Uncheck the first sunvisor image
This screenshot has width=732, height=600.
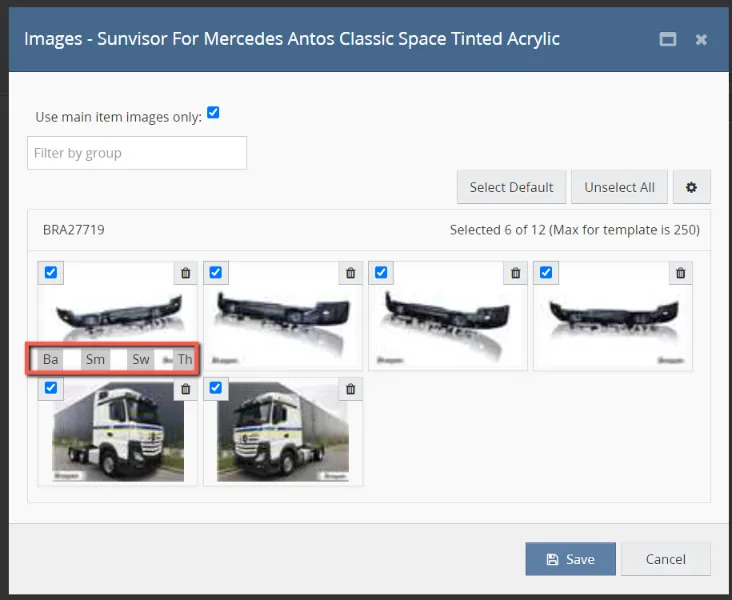[x=51, y=272]
